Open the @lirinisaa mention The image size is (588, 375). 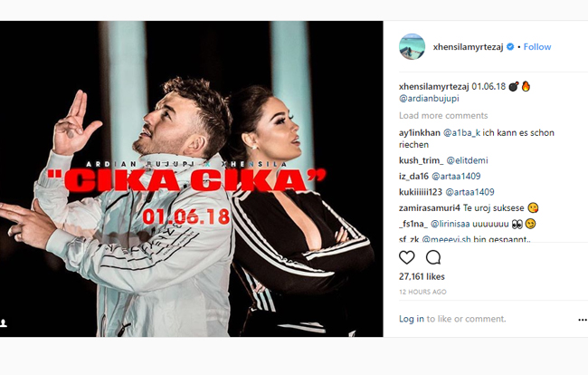click(x=450, y=224)
